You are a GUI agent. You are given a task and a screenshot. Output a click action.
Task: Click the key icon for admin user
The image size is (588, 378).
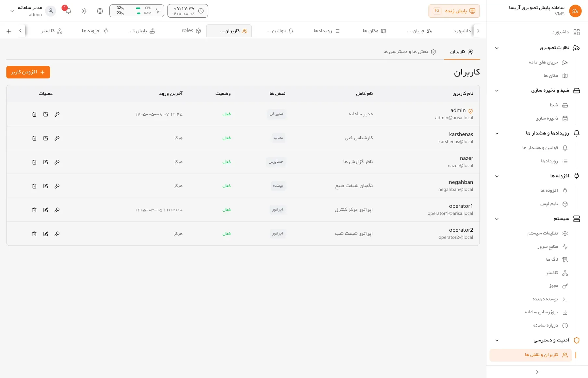(x=57, y=114)
